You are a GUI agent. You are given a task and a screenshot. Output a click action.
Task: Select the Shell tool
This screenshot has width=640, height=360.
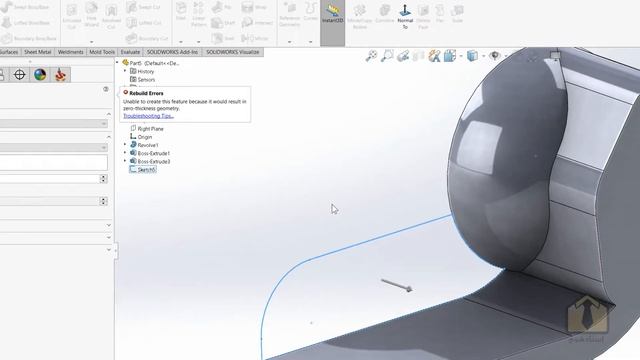coord(223,38)
